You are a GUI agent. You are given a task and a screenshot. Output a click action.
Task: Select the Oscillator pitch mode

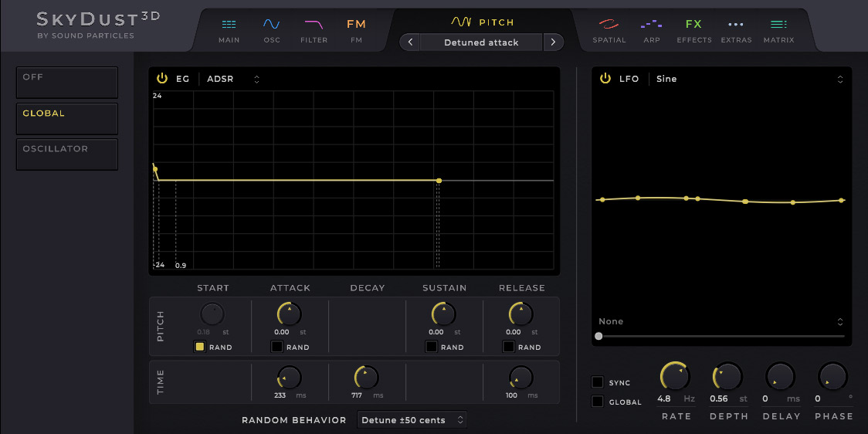67,154
